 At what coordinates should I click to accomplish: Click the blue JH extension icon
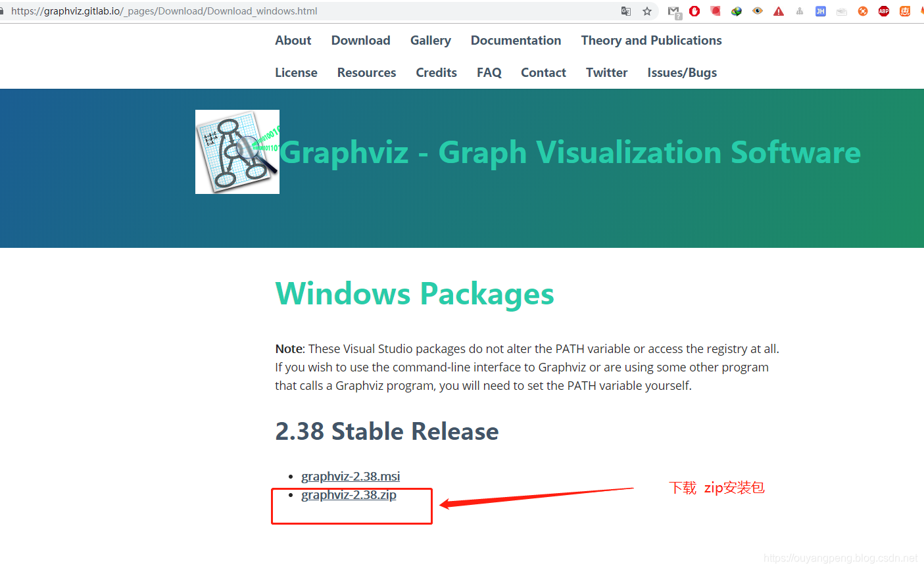[821, 11]
